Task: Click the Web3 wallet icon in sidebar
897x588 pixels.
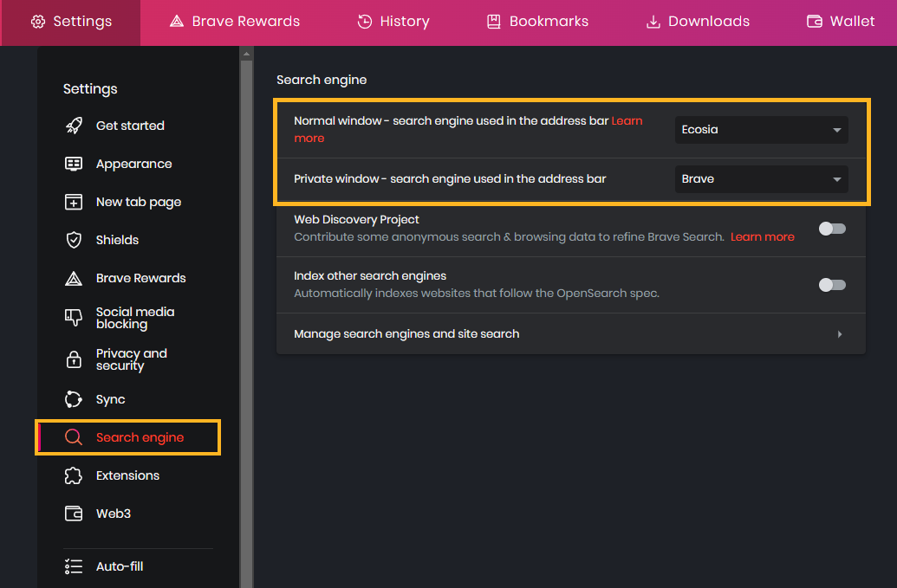Action: point(74,514)
